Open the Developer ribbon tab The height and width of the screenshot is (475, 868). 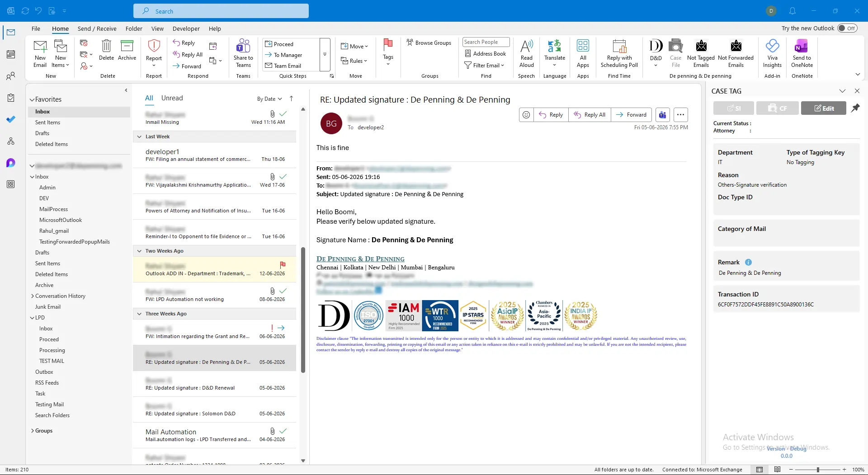(186, 28)
